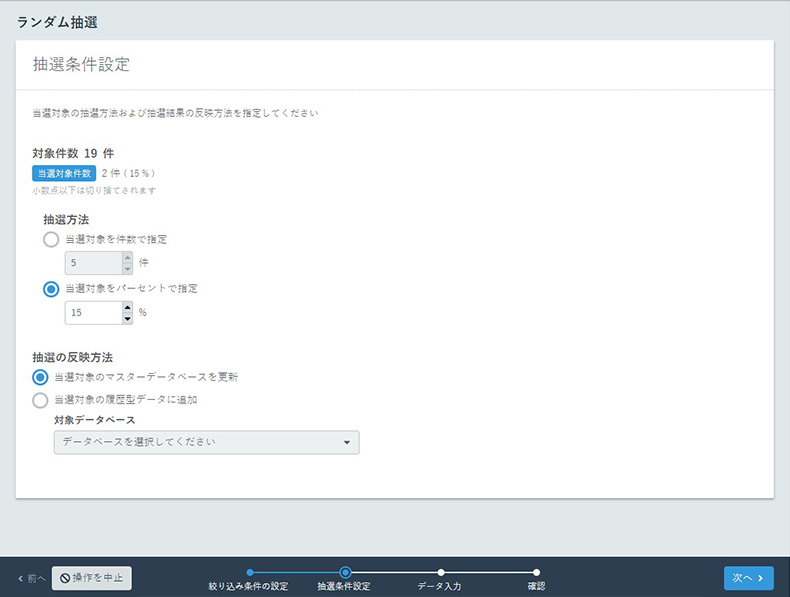The image size is (790, 597).
Task: Click the 対象件数 19 件 text
Action: pyautogui.click(x=73, y=153)
